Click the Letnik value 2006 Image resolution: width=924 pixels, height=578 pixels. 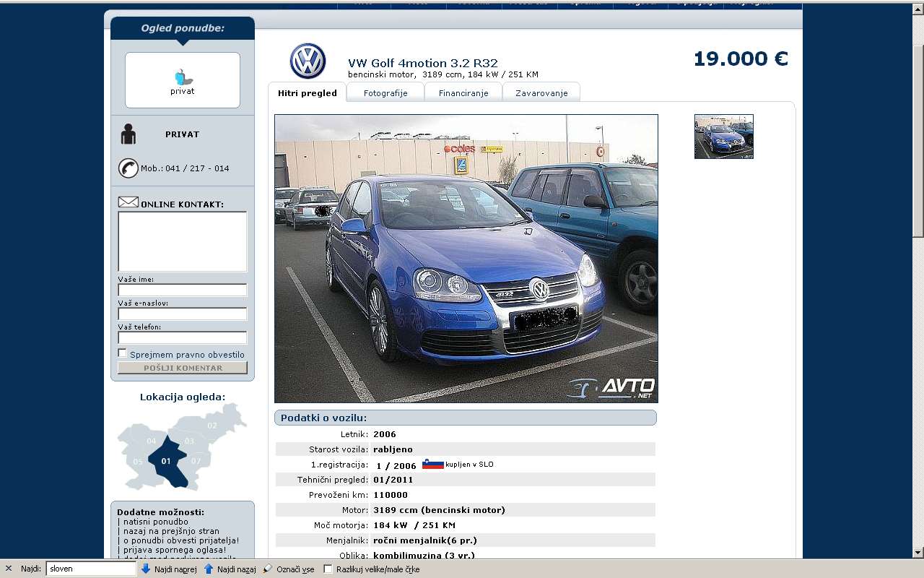click(385, 434)
